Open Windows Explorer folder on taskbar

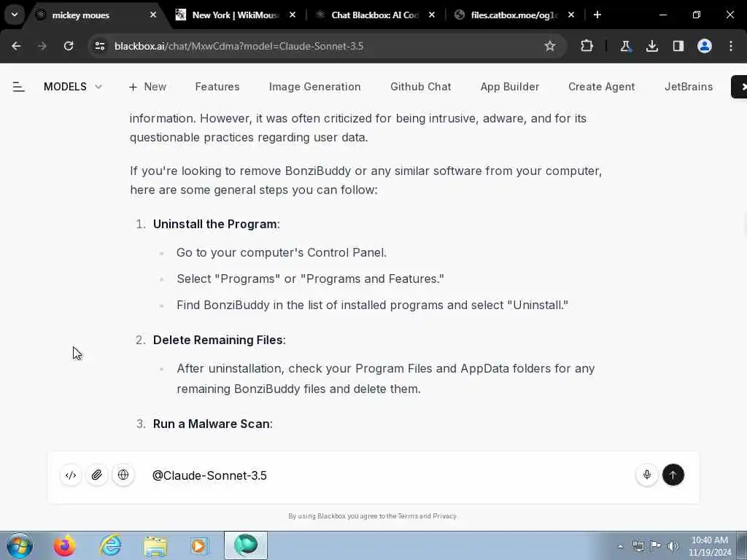(155, 545)
